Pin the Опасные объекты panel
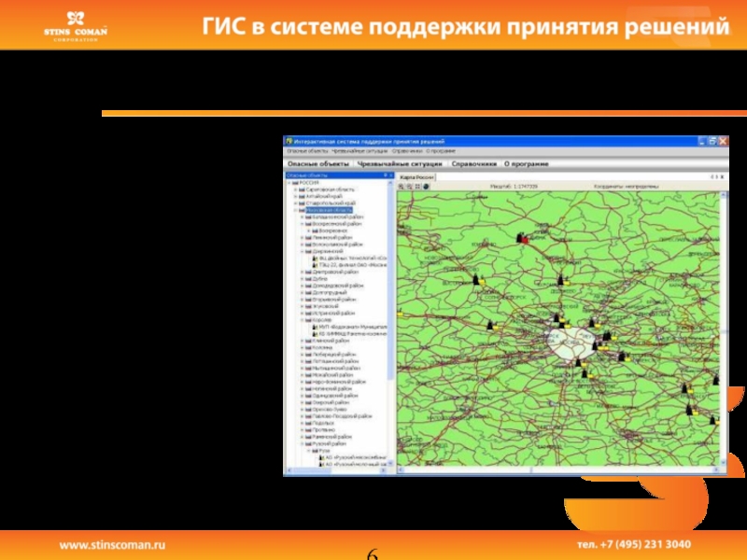Image resolution: width=747 pixels, height=560 pixels. click(x=386, y=175)
